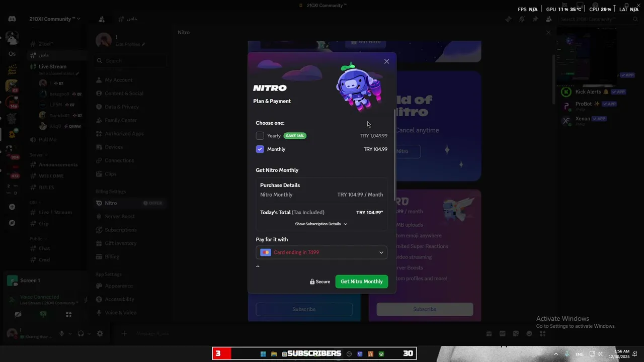Open the activities icon in voice panel

[x=68, y=314]
